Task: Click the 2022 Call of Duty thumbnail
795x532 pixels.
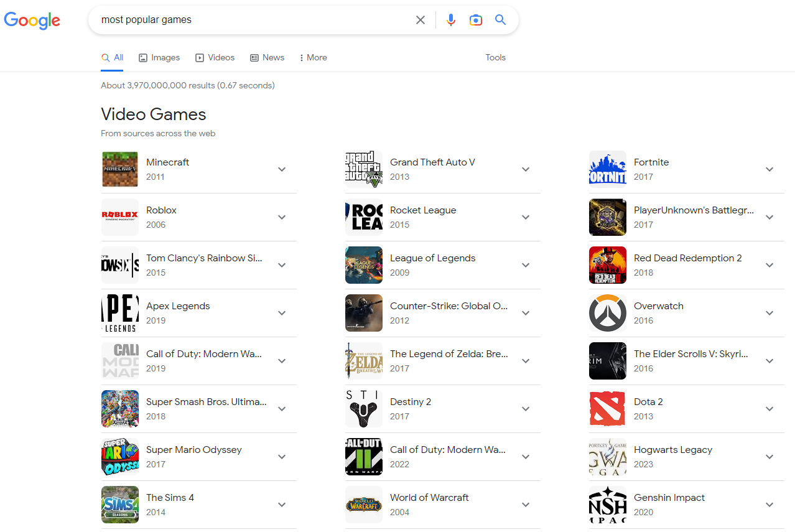Action: [x=364, y=457]
